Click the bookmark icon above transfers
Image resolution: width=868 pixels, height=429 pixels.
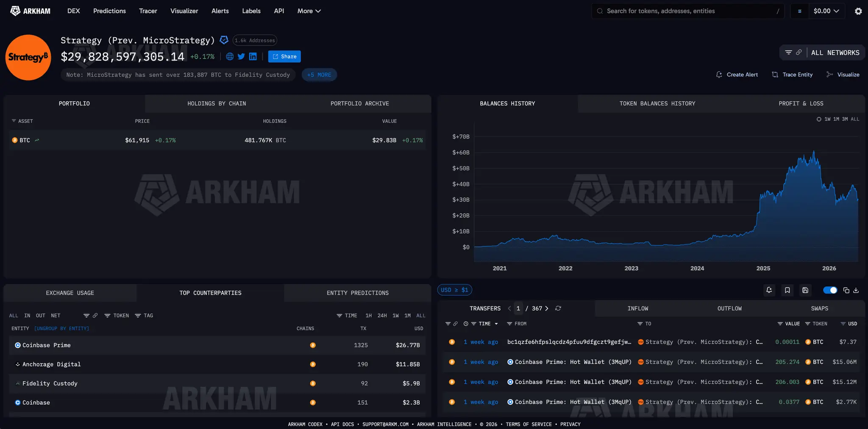click(x=787, y=290)
